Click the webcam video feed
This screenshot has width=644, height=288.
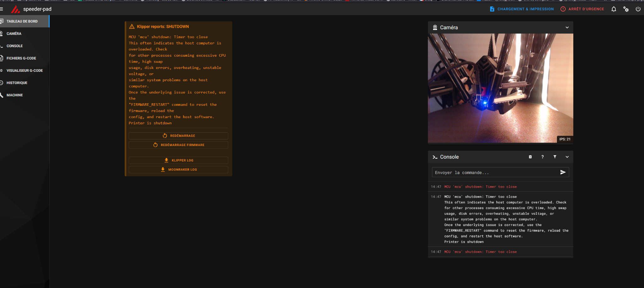pyautogui.click(x=500, y=88)
